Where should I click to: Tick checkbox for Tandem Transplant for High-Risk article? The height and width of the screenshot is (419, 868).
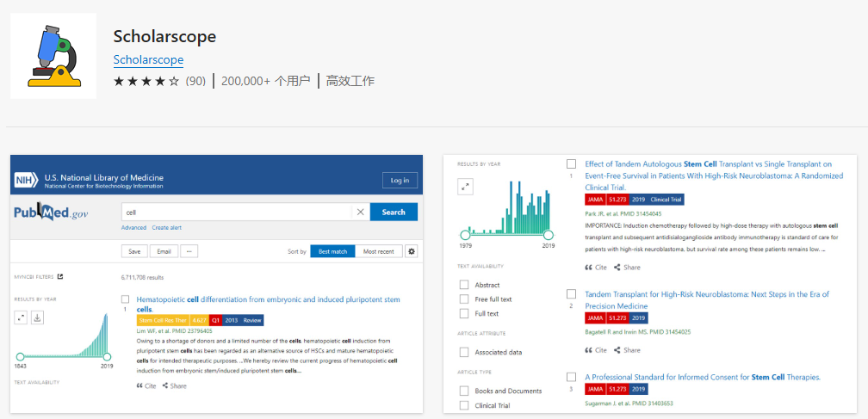tap(571, 293)
